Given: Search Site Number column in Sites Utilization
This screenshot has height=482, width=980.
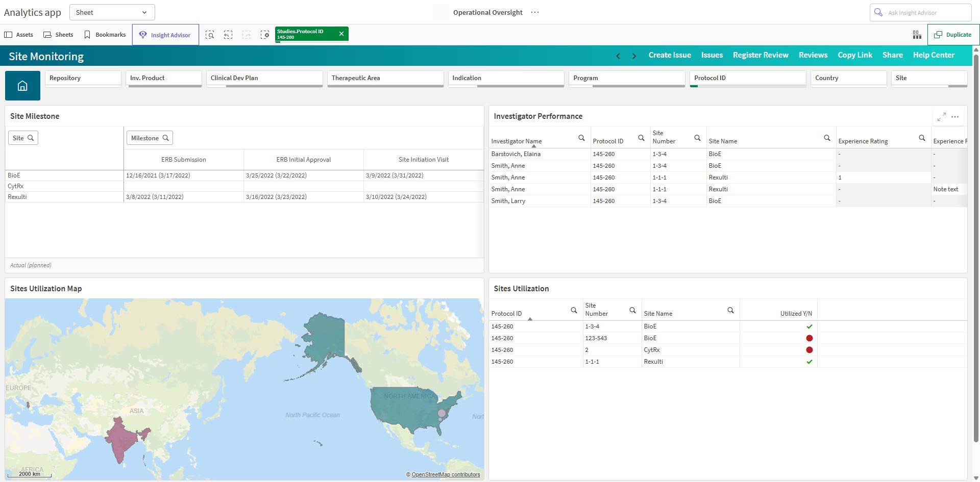Looking at the screenshot, I should 632,310.
